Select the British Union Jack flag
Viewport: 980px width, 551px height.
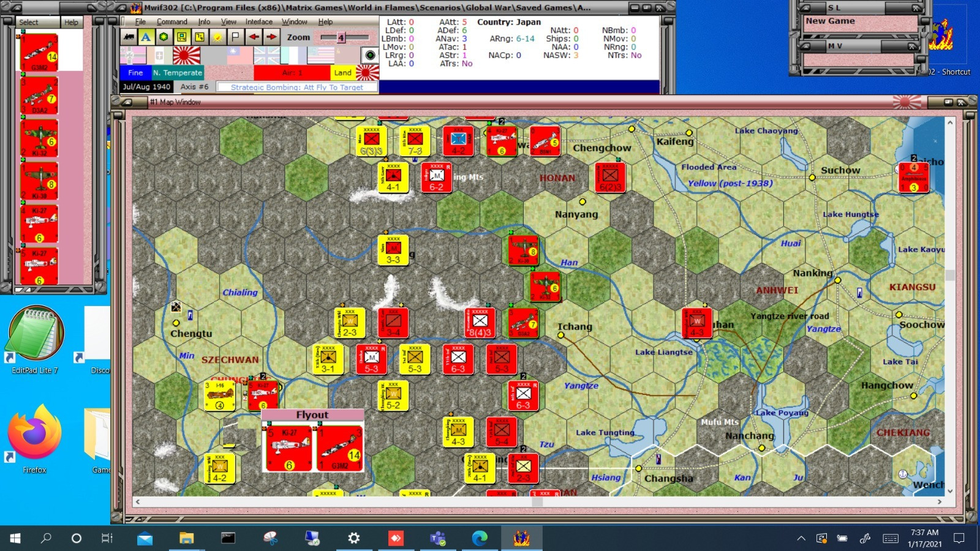(x=267, y=55)
